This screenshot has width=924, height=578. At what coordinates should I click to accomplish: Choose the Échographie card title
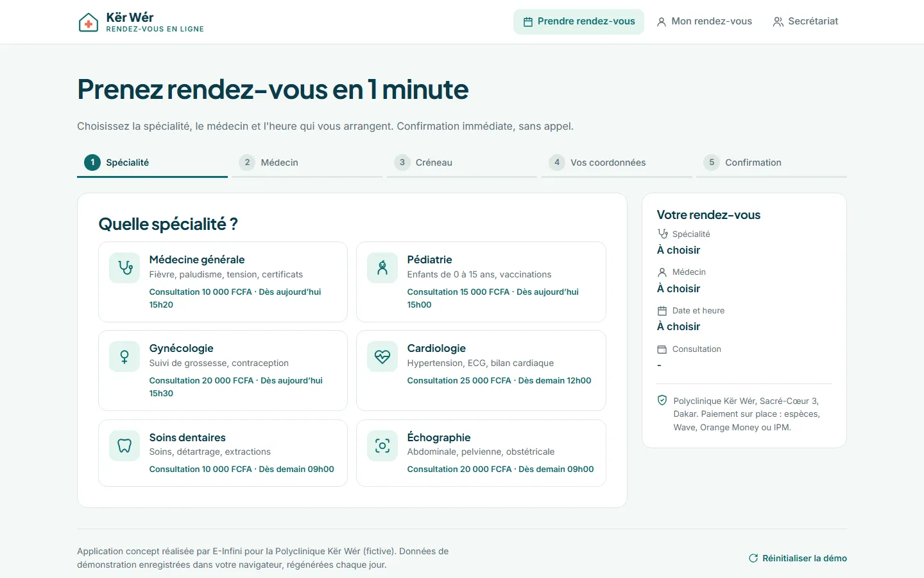[x=439, y=437]
